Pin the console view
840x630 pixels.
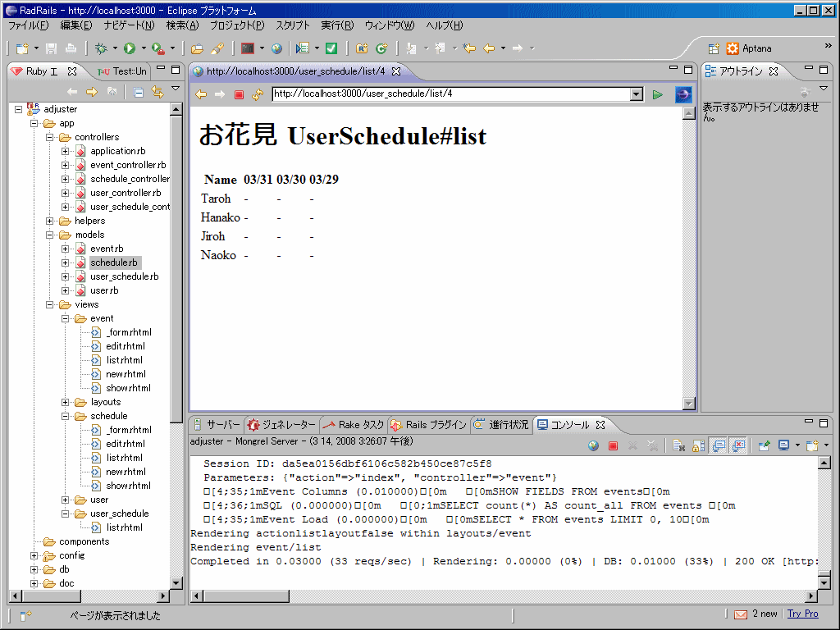pos(764,445)
